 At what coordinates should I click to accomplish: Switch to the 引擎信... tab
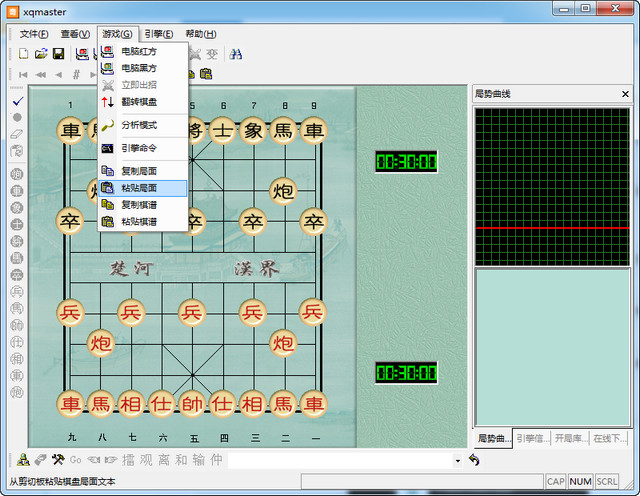point(531,439)
